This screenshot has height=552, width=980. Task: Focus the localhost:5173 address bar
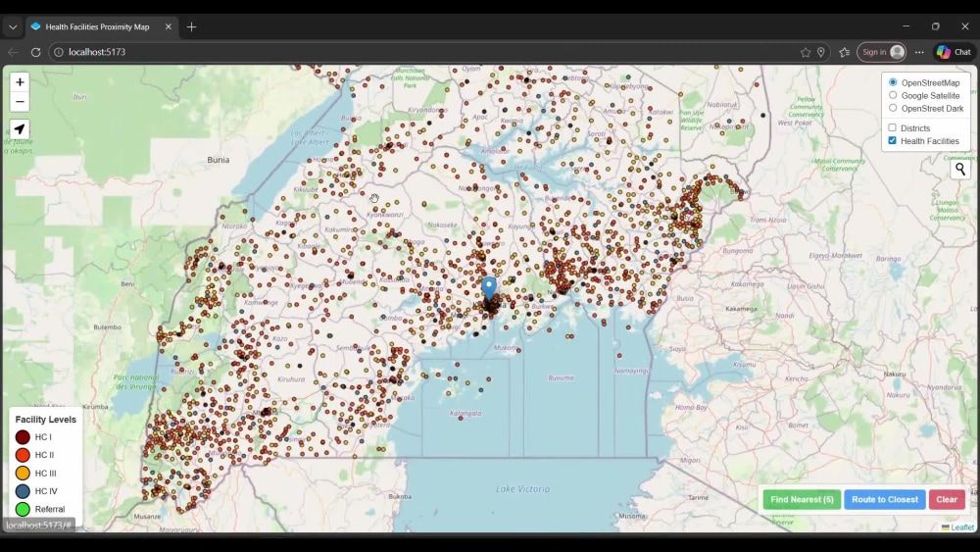click(425, 53)
